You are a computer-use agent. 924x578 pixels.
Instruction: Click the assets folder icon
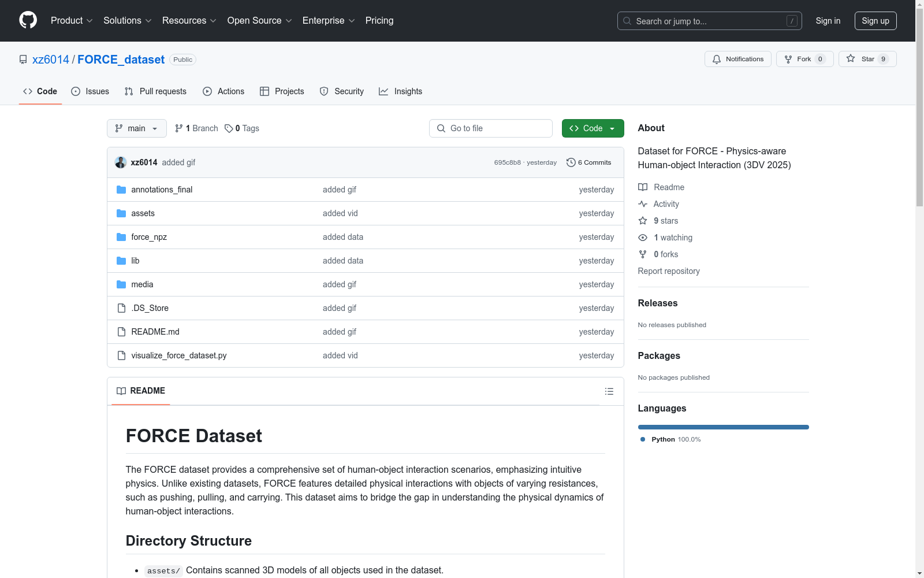click(x=121, y=213)
